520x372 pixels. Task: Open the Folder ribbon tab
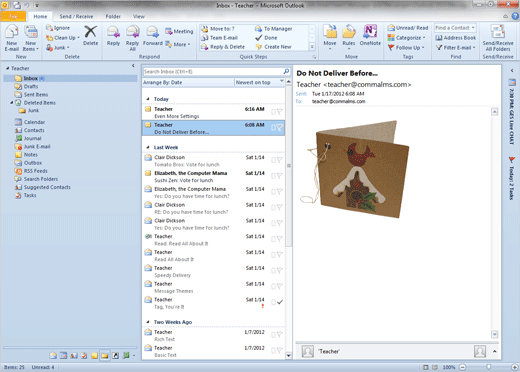pyautogui.click(x=113, y=16)
